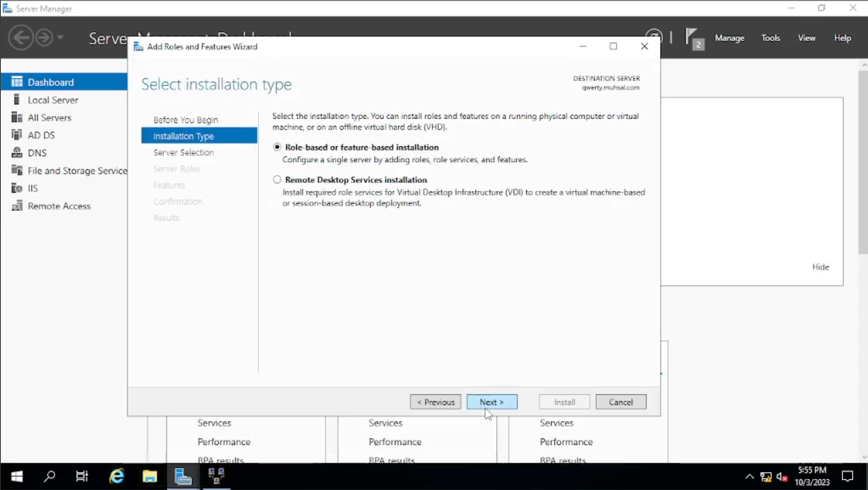Cancel the Add Roles wizard

pyautogui.click(x=621, y=402)
